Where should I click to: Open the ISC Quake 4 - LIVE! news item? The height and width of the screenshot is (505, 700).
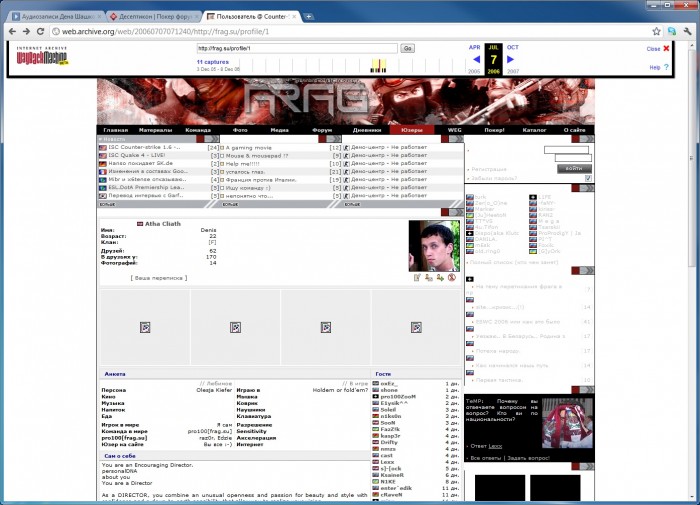tap(137, 155)
